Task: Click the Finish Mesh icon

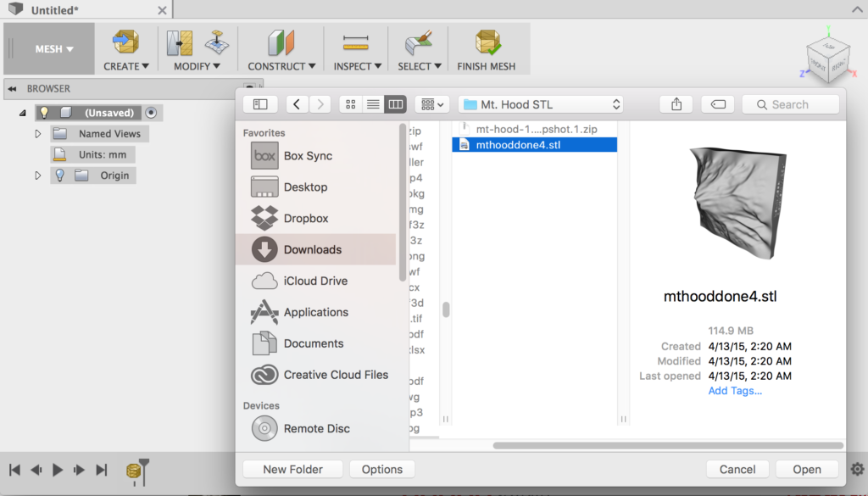Action: click(487, 42)
